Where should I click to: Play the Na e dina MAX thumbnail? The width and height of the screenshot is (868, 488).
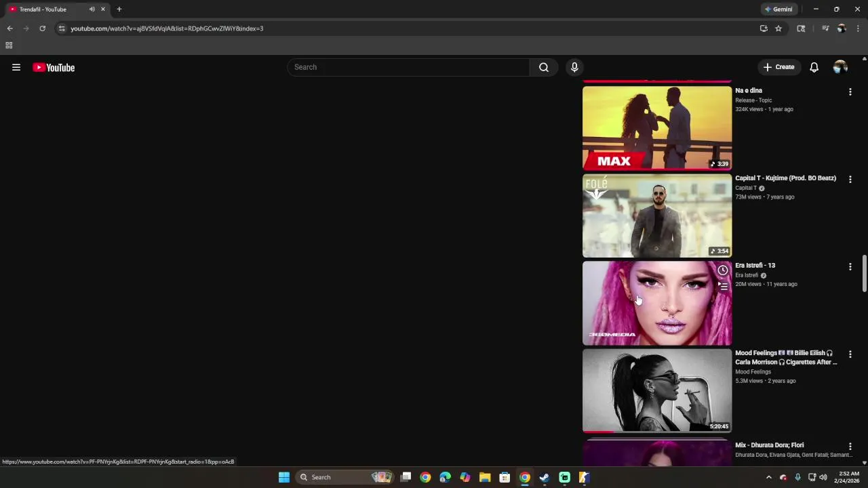pyautogui.click(x=657, y=127)
